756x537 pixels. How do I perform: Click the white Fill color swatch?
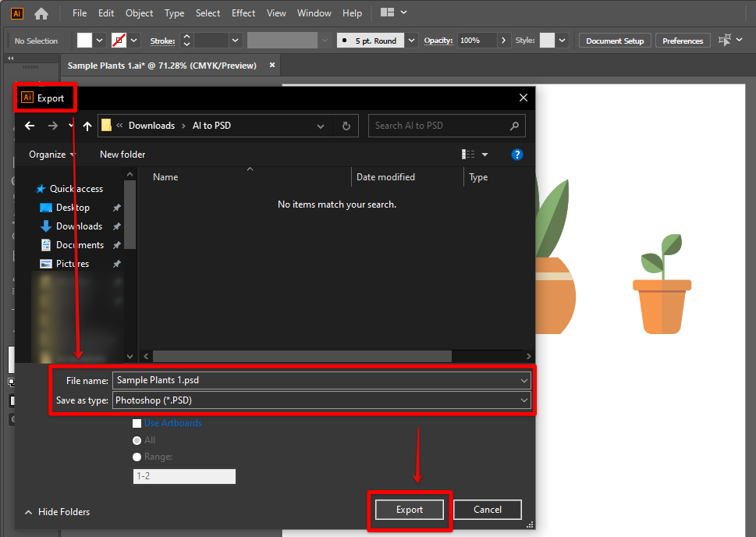click(x=84, y=41)
